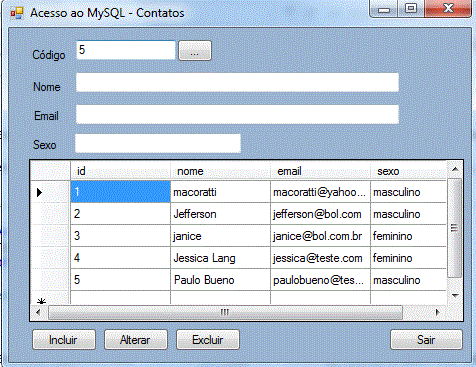
Task: Select the Sexo text field
Action: 158,143
